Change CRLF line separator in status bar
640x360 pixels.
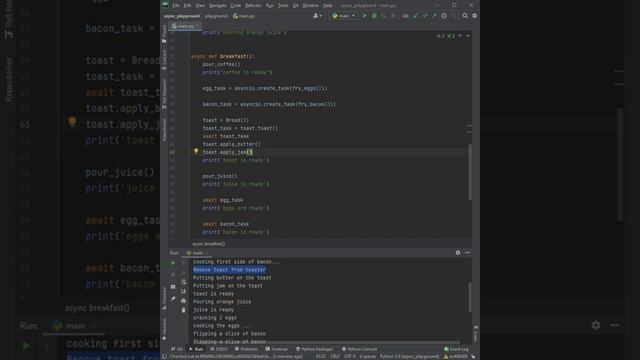point(335,356)
